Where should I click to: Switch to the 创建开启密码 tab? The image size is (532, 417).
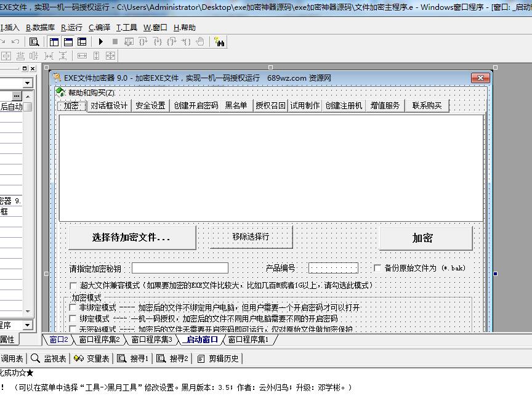(x=196, y=105)
